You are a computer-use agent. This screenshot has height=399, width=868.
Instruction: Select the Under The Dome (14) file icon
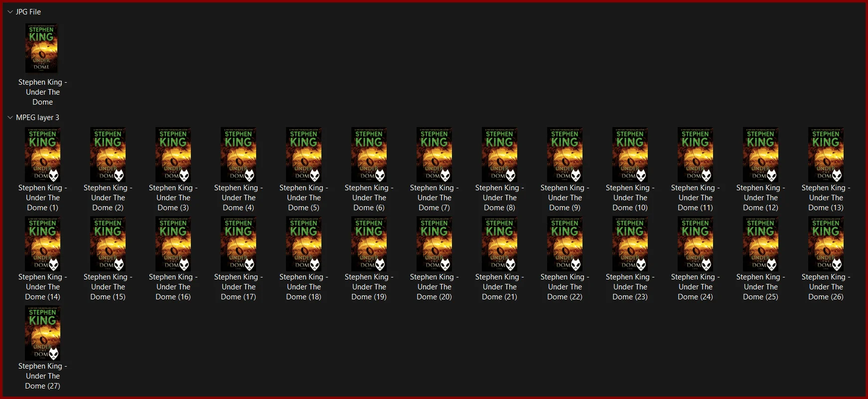tap(43, 244)
